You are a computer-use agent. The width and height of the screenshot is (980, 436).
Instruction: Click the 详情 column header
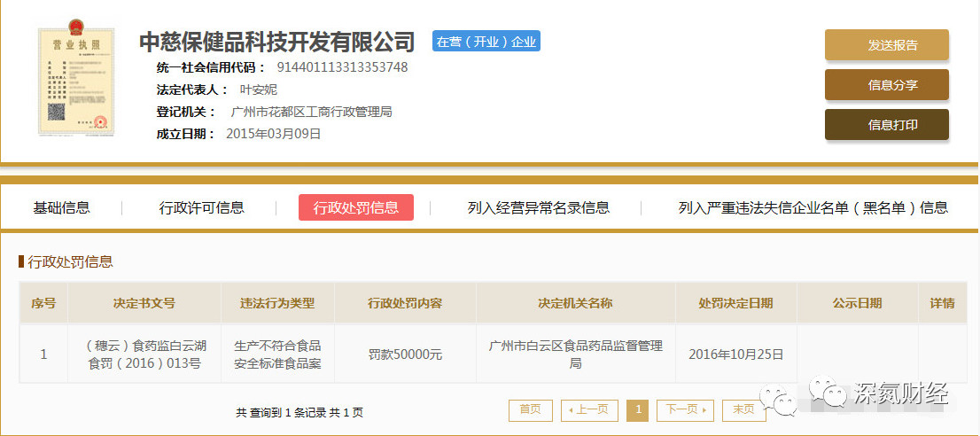pos(943,303)
